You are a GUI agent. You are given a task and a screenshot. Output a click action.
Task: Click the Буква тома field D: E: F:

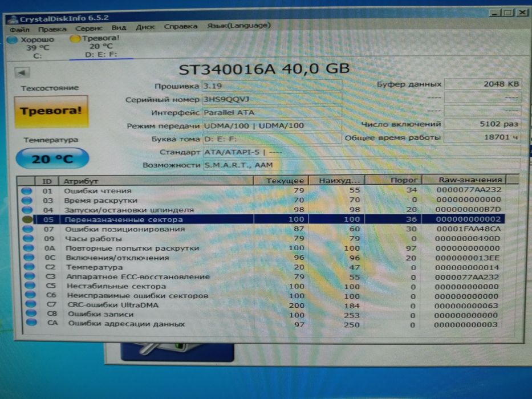pos(272,139)
